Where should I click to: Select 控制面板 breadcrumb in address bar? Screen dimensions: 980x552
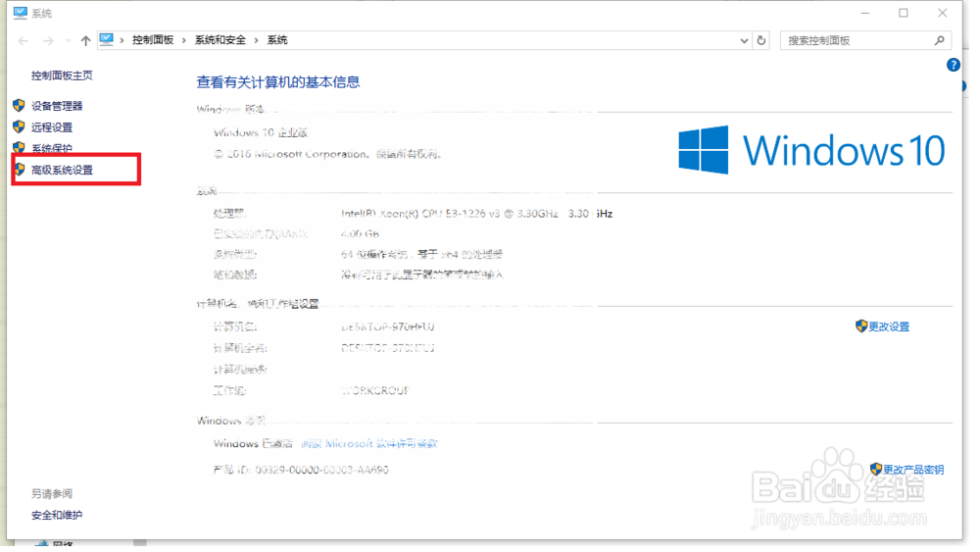(155, 40)
